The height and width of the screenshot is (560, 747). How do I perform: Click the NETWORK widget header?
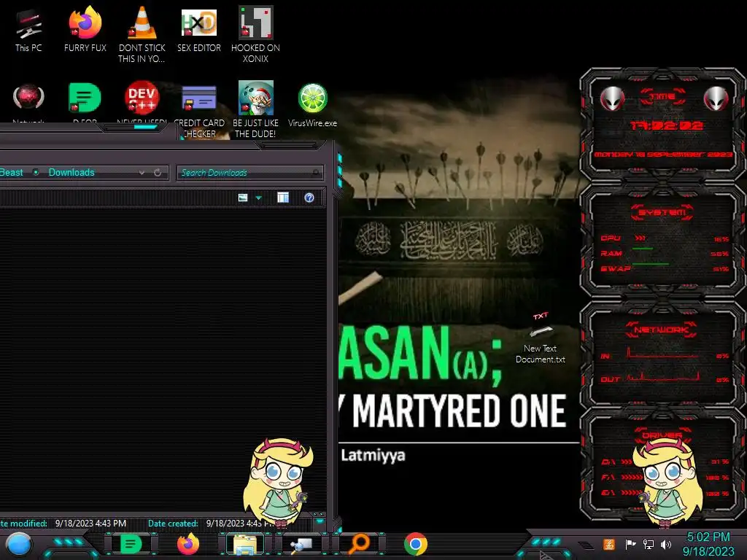tap(662, 330)
